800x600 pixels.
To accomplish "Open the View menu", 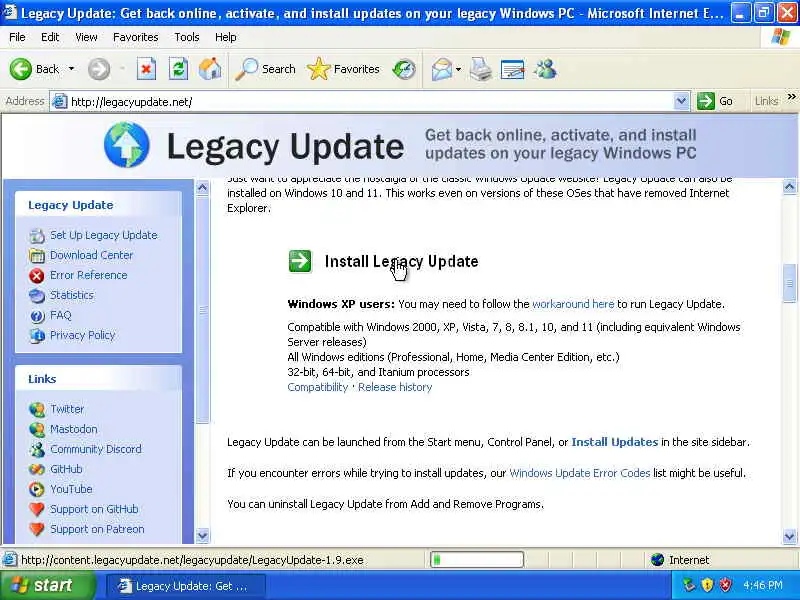I will (86, 37).
